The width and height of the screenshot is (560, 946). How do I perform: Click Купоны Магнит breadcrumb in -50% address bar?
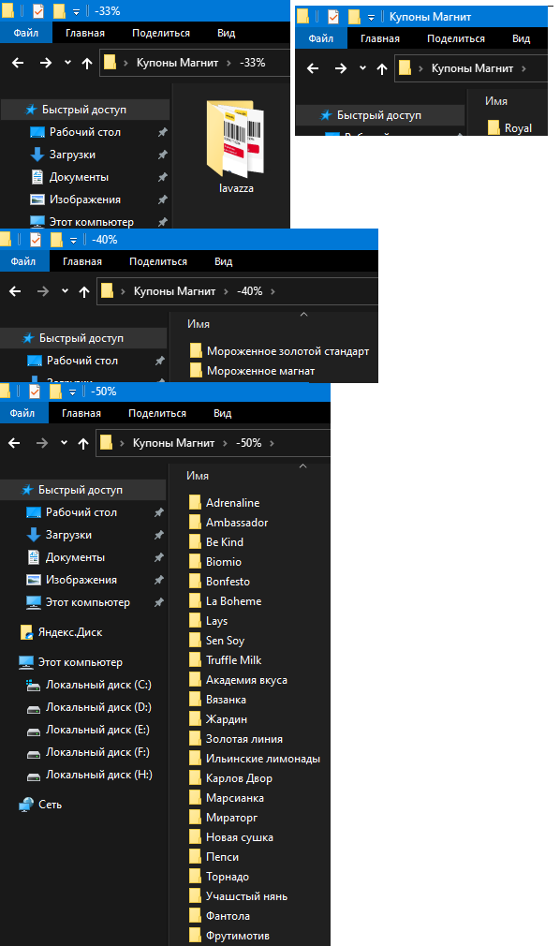coord(174,443)
